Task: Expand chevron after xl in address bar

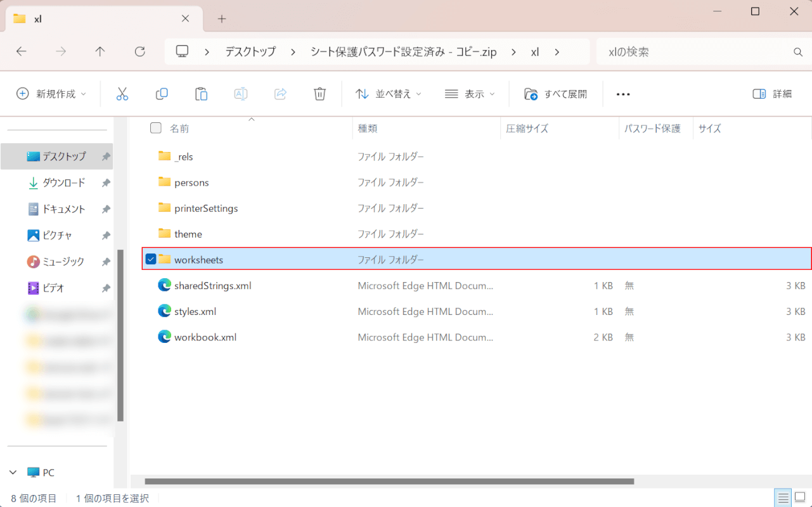Action: click(x=557, y=52)
